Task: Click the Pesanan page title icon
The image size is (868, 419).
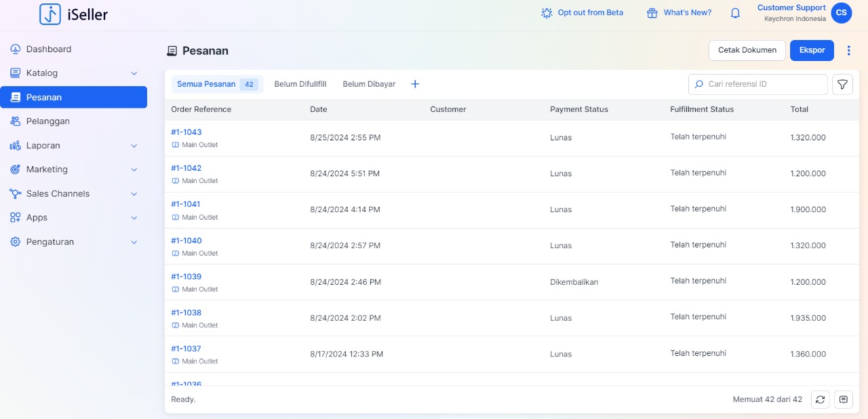Action: click(172, 51)
